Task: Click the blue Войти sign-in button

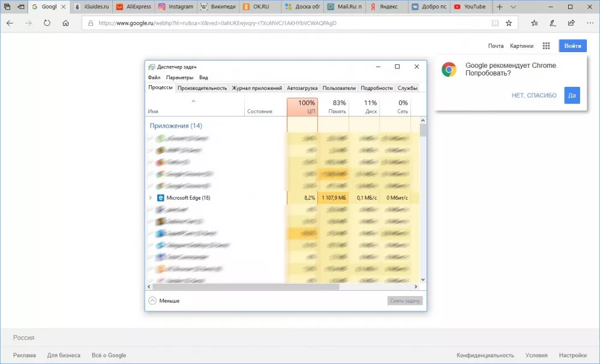Action: pos(572,46)
